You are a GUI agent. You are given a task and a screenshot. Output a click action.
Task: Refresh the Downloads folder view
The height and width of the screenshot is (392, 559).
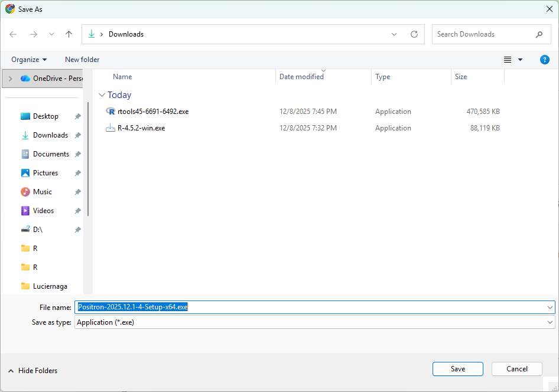(414, 34)
